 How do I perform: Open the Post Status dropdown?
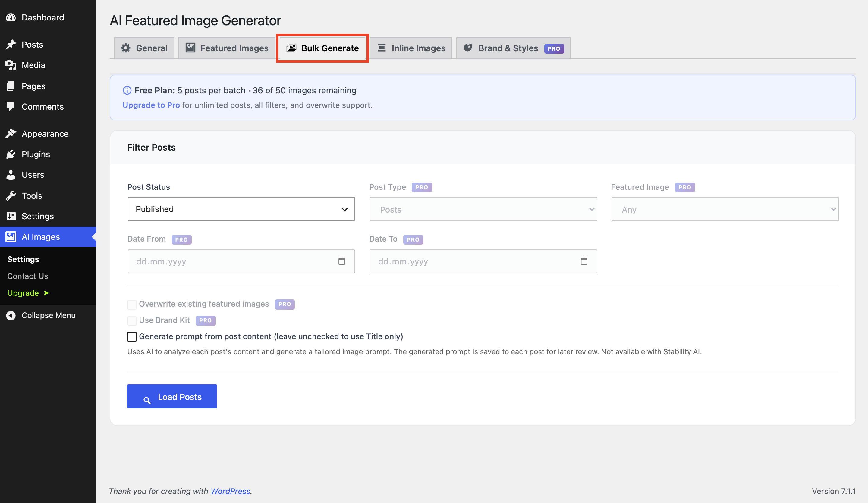click(241, 209)
